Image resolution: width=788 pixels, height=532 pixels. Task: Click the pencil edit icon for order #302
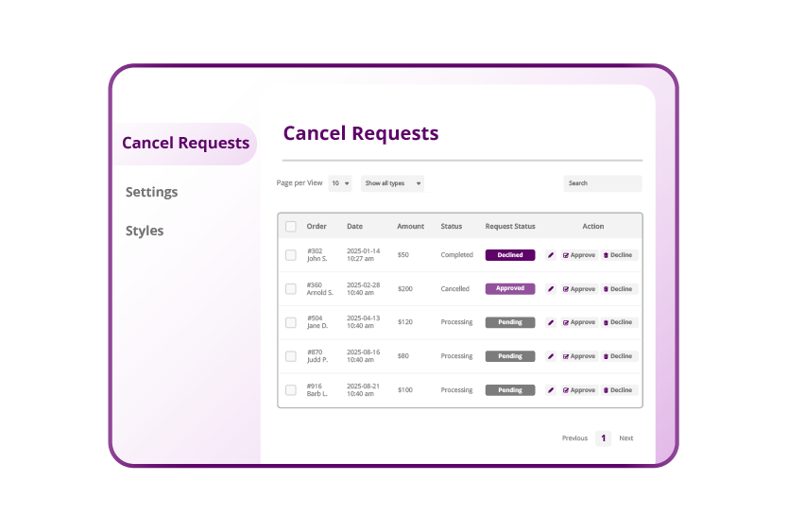pyautogui.click(x=551, y=255)
